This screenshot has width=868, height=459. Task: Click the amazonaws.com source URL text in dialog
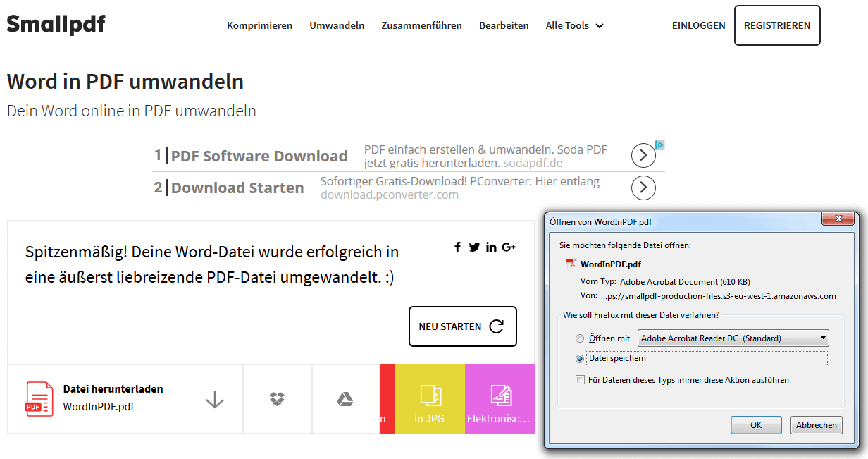pos(719,296)
